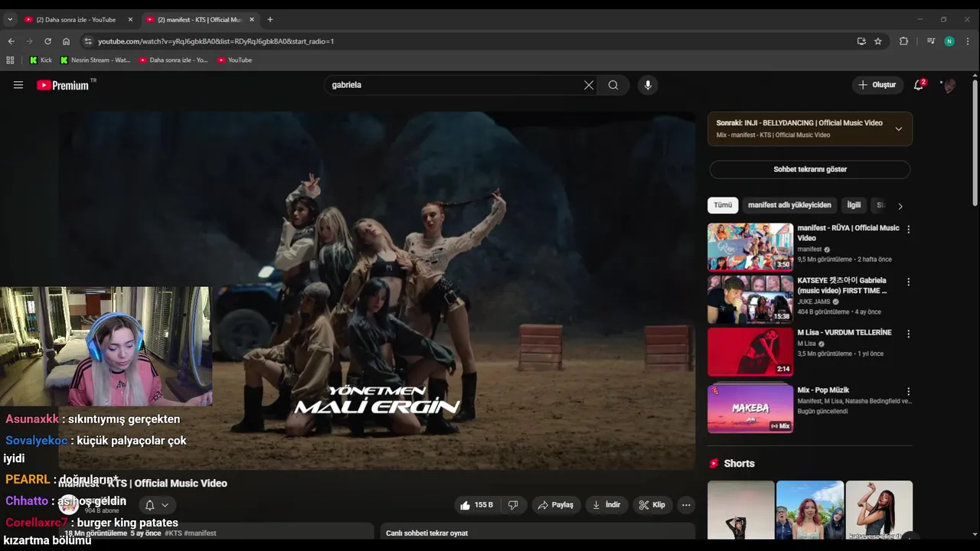
Task: Open the apps grid in bookmarks bar
Action: (x=10, y=60)
